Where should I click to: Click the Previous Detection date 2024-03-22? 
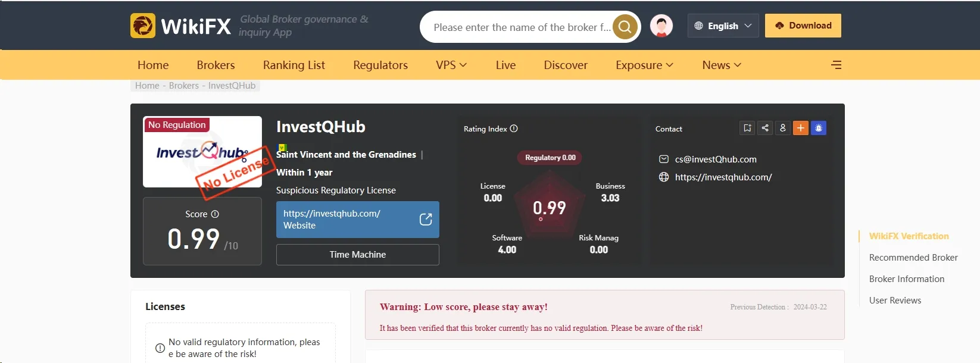pos(810,307)
